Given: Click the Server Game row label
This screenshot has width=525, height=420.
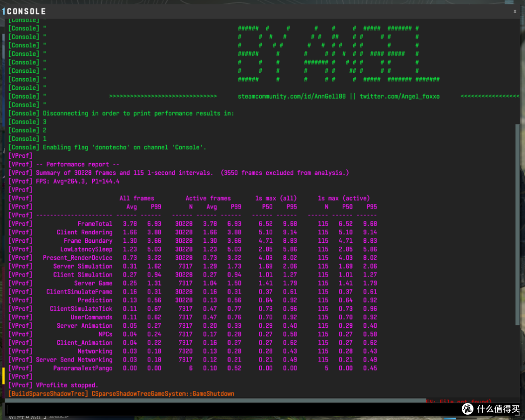Looking at the screenshot, I should click(x=93, y=283).
